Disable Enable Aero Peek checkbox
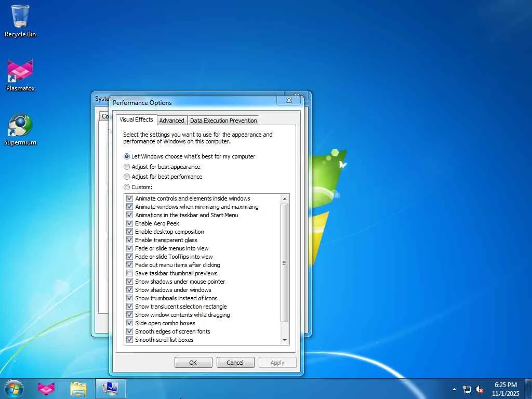The image size is (532, 399). [x=129, y=223]
